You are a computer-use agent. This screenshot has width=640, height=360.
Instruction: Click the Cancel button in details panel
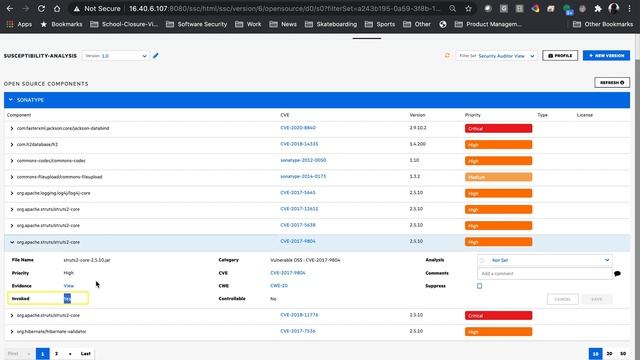click(562, 299)
